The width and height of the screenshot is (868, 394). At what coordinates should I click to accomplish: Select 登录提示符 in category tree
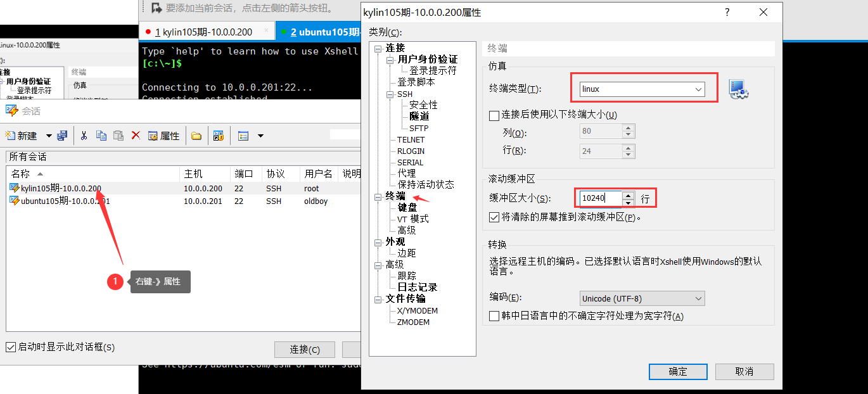[x=433, y=71]
